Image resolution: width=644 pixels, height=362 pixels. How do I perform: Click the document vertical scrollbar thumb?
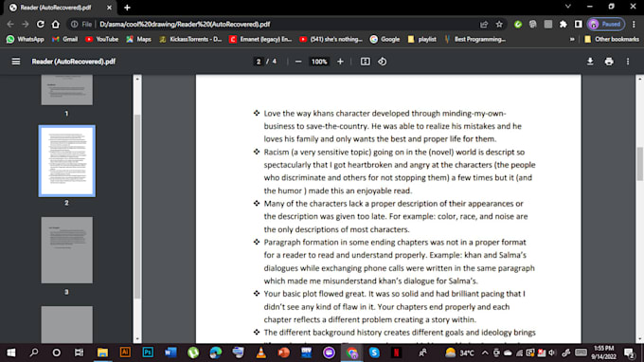pyautogui.click(x=640, y=164)
